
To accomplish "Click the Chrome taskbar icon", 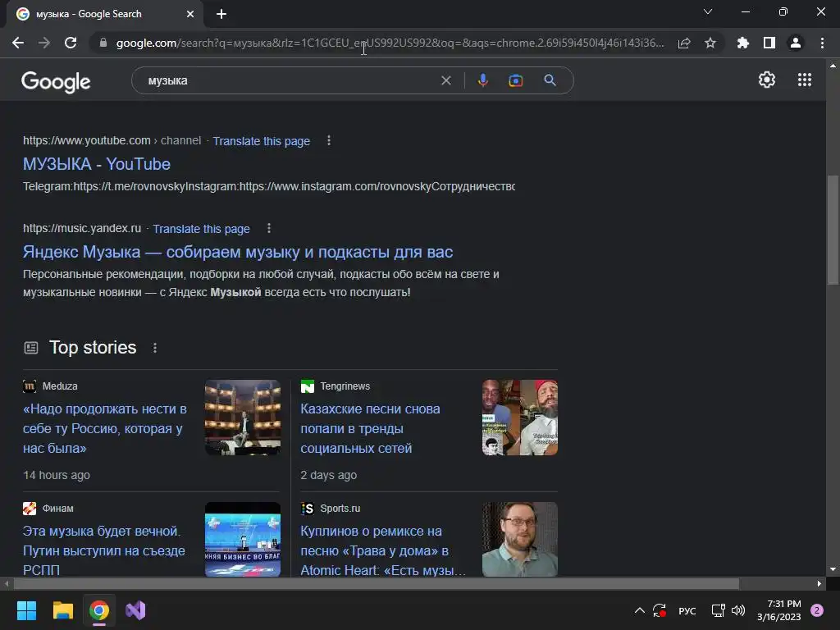I will click(99, 610).
